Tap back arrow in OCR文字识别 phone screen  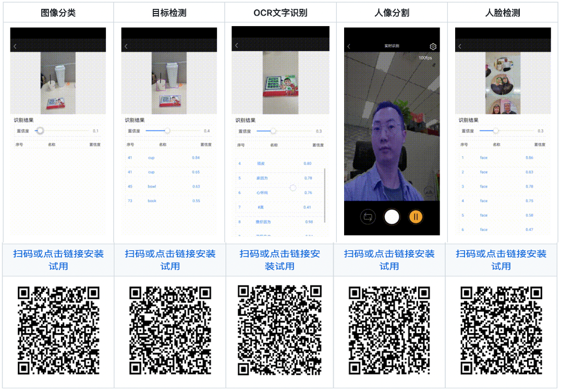coord(237,45)
